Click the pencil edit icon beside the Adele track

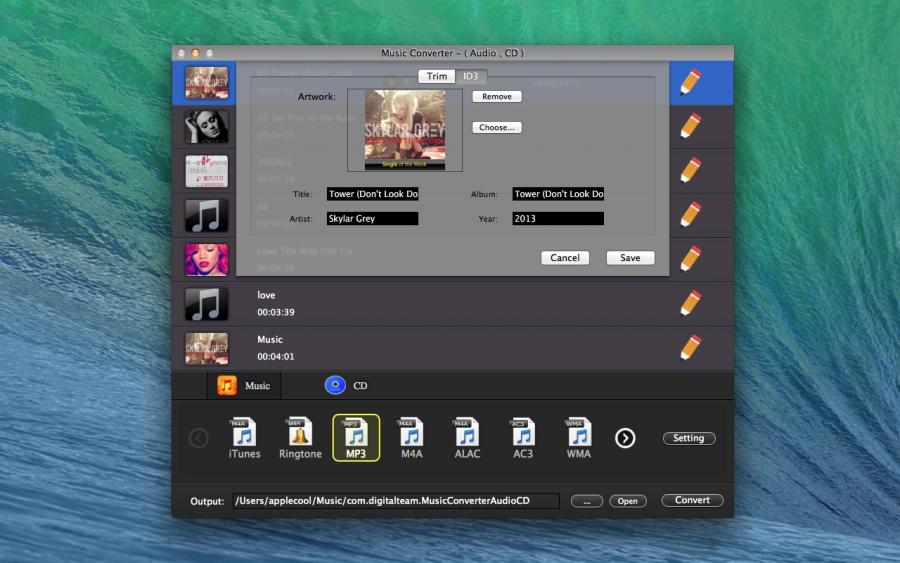pos(690,126)
